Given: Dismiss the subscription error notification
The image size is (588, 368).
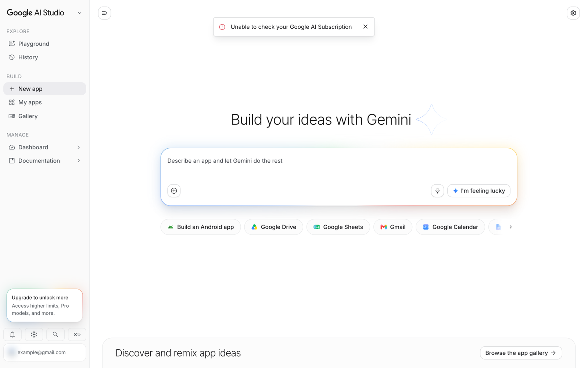Looking at the screenshot, I should 365,26.
